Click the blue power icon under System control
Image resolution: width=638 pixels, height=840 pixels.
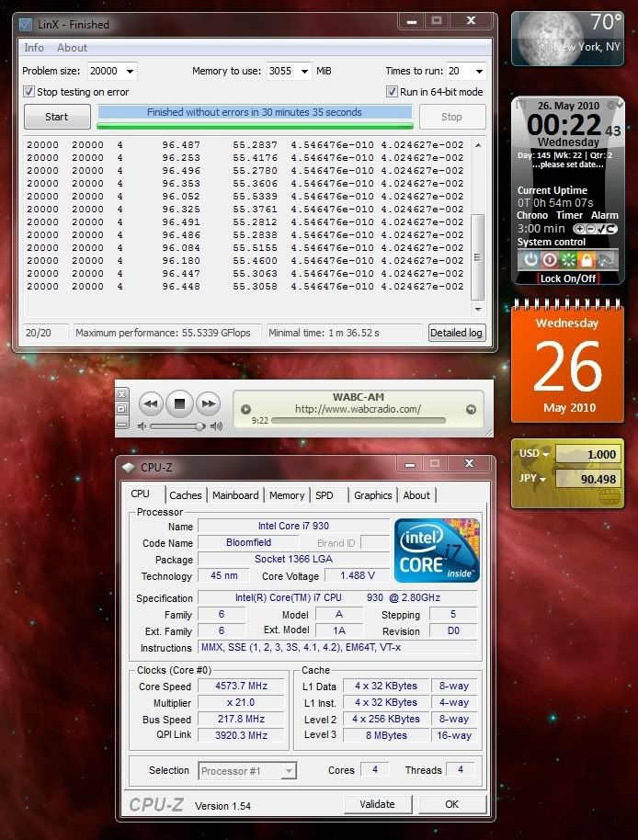point(530,259)
